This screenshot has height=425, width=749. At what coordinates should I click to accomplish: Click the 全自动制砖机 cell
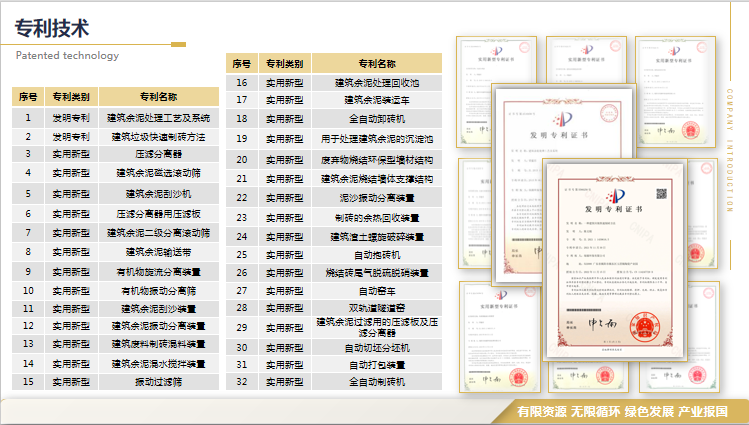(377, 382)
